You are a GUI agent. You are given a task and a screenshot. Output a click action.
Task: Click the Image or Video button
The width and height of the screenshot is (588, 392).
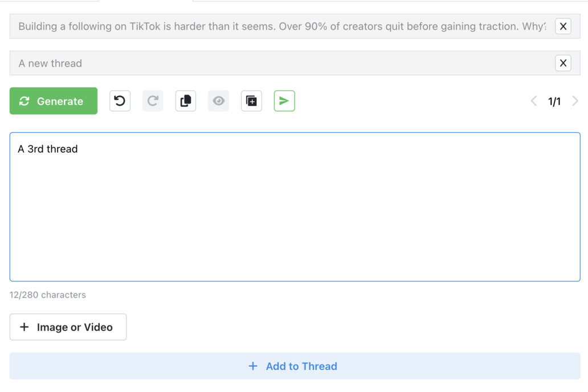tap(68, 327)
